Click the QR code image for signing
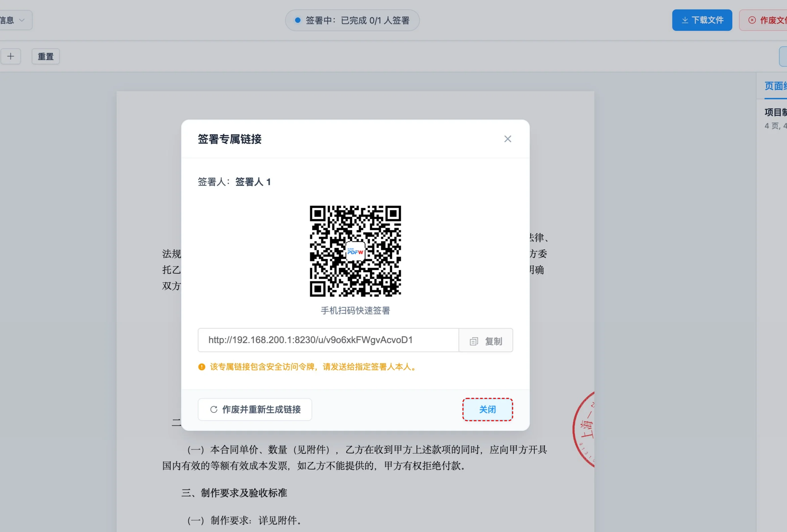Screen dimensions: 787x532 coord(355,252)
